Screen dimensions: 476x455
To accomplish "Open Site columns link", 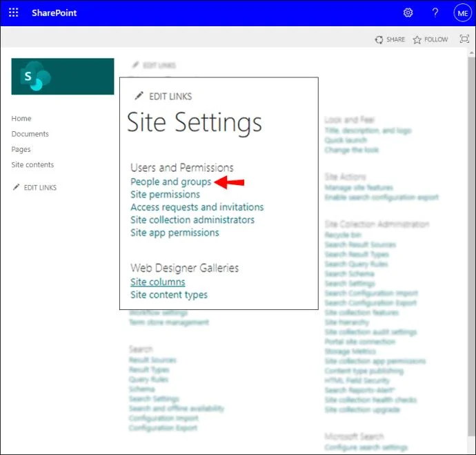I will [x=157, y=282].
